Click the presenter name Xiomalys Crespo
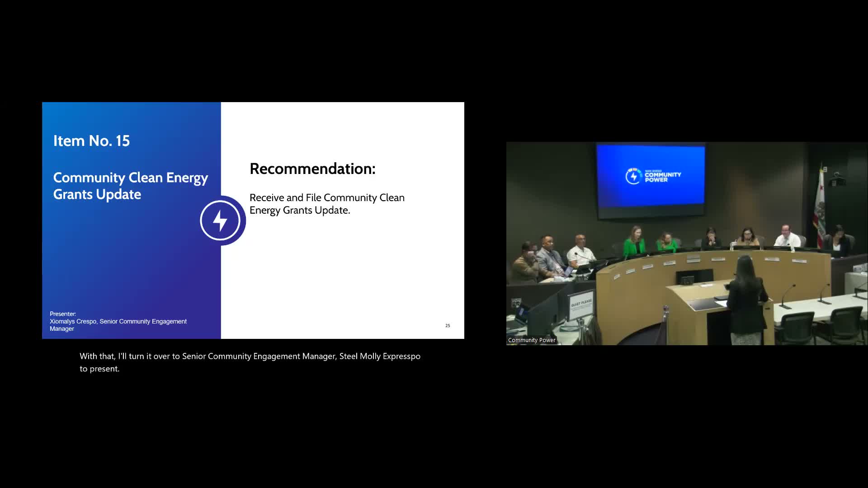This screenshot has width=868, height=488. tap(73, 321)
